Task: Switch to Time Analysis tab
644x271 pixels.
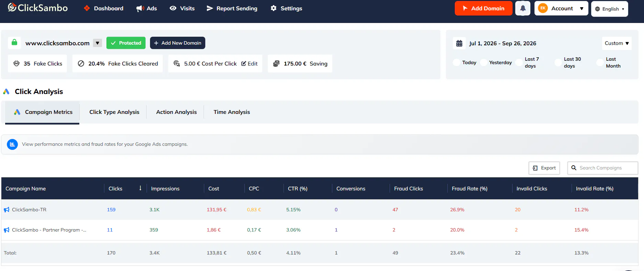Action: point(232,112)
